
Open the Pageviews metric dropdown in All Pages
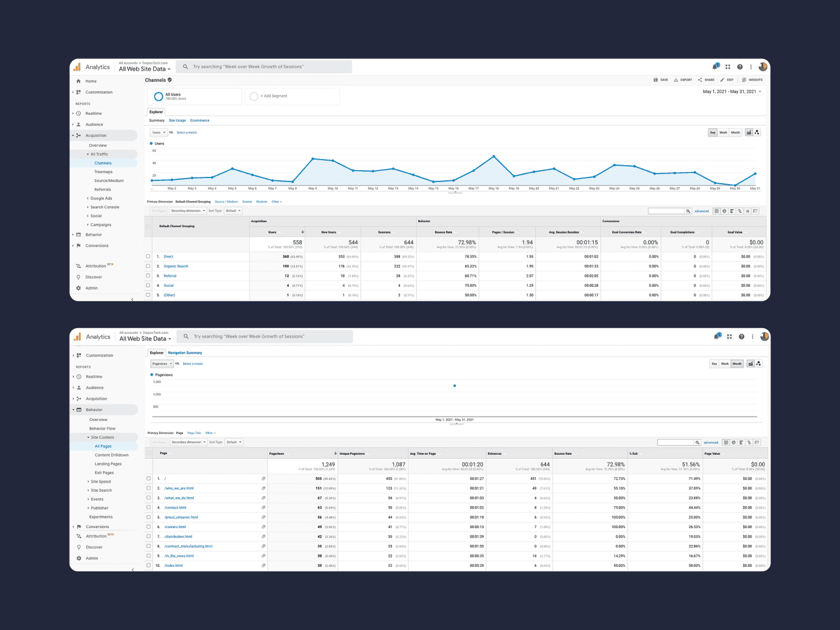point(162,364)
